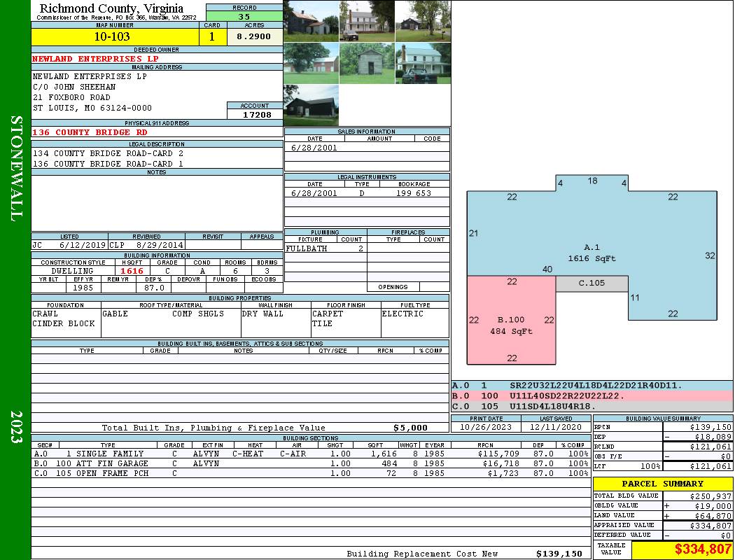Open the white house with pickup photo
This screenshot has width=735, height=560.
(x=423, y=63)
